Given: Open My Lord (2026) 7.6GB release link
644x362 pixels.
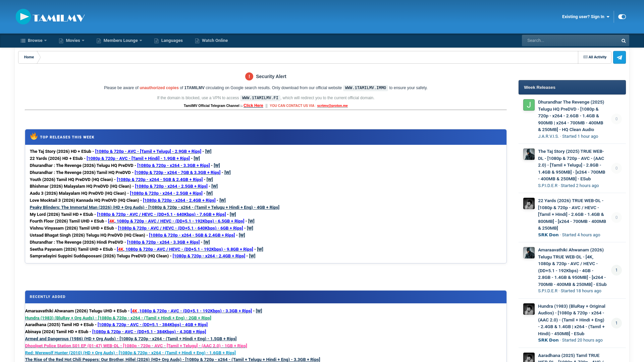Looking at the screenshot, I should click(x=162, y=215).
